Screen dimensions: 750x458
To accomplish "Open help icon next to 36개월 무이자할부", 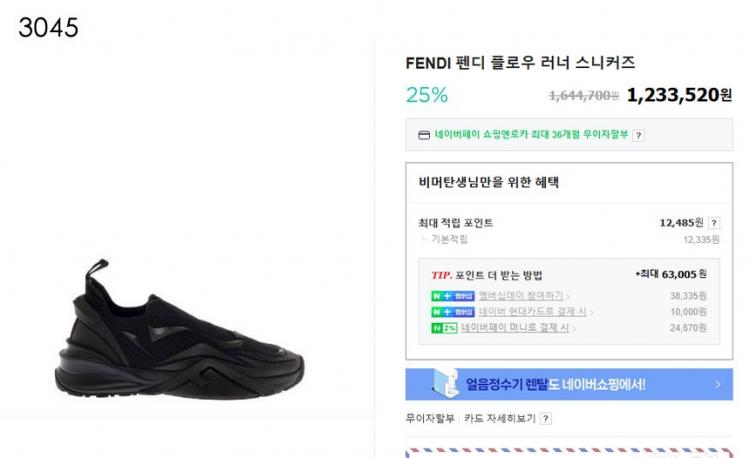I will (638, 135).
